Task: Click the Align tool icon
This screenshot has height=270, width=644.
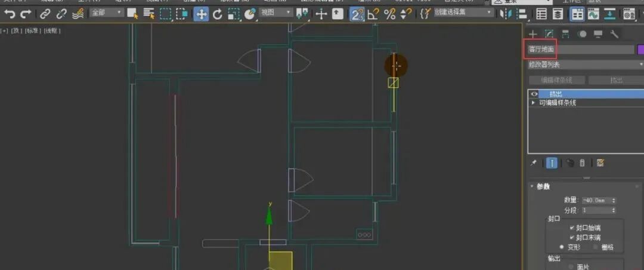Action: point(521,14)
